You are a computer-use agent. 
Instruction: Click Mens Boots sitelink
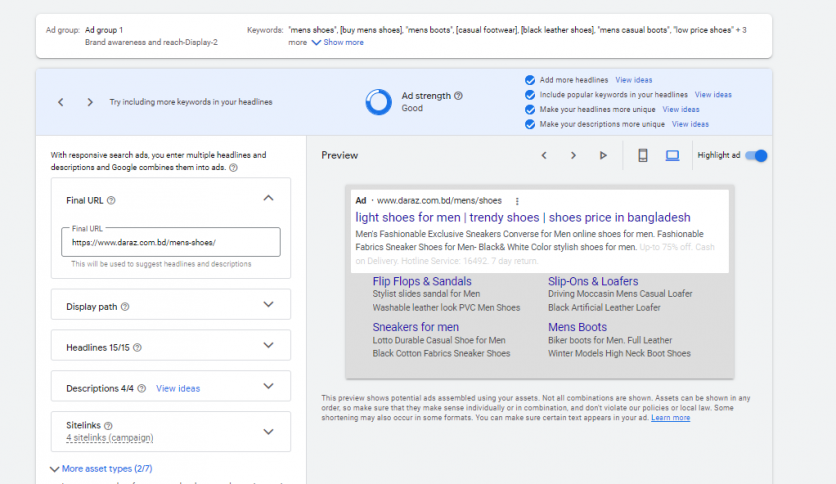click(577, 327)
